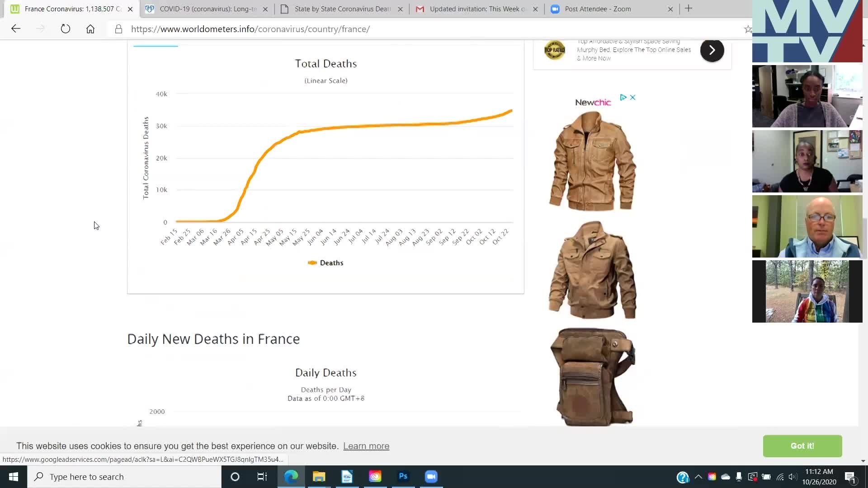The width and height of the screenshot is (868, 488).
Task: Close the State by State Coronavirus tab
Action: pyautogui.click(x=400, y=9)
